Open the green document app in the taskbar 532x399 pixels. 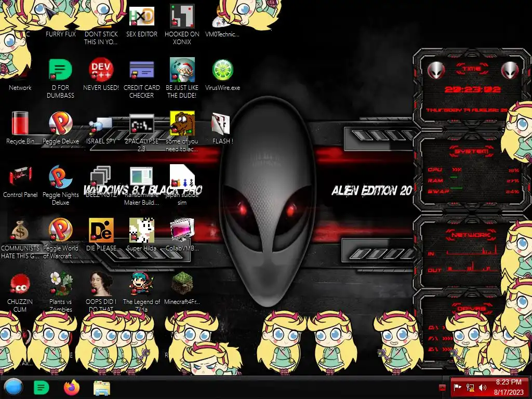tap(42, 387)
